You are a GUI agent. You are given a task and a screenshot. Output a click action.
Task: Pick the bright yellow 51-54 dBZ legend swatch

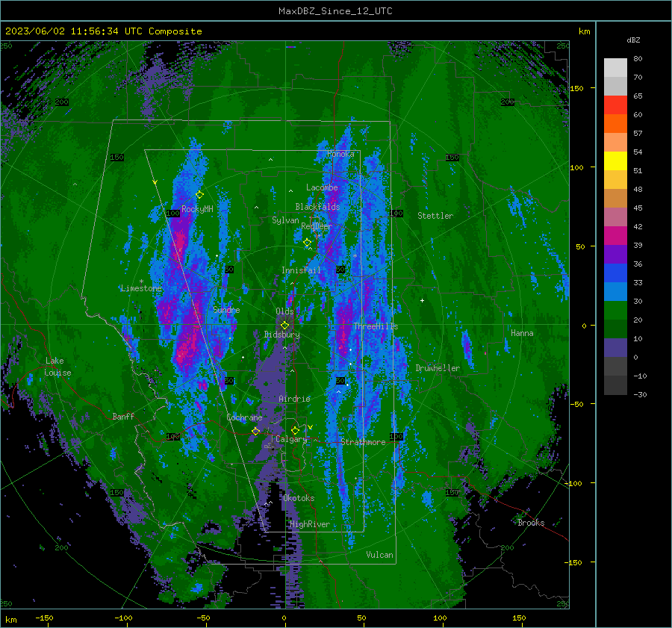click(615, 161)
